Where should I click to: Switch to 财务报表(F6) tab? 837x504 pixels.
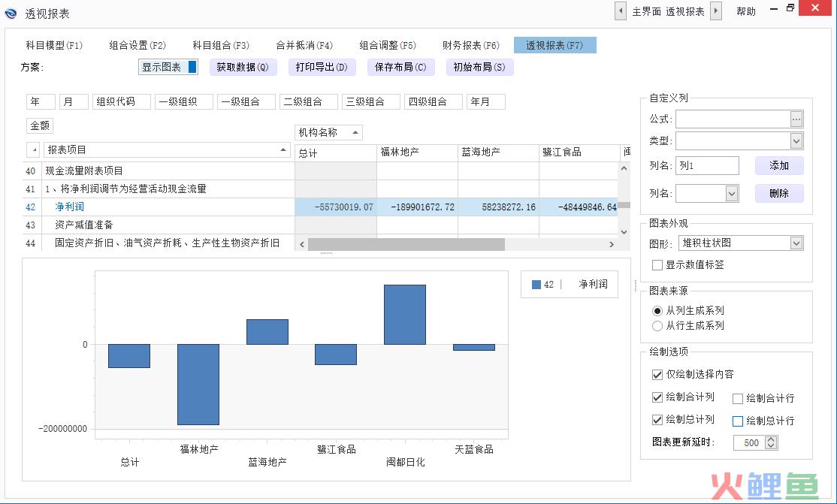(470, 45)
